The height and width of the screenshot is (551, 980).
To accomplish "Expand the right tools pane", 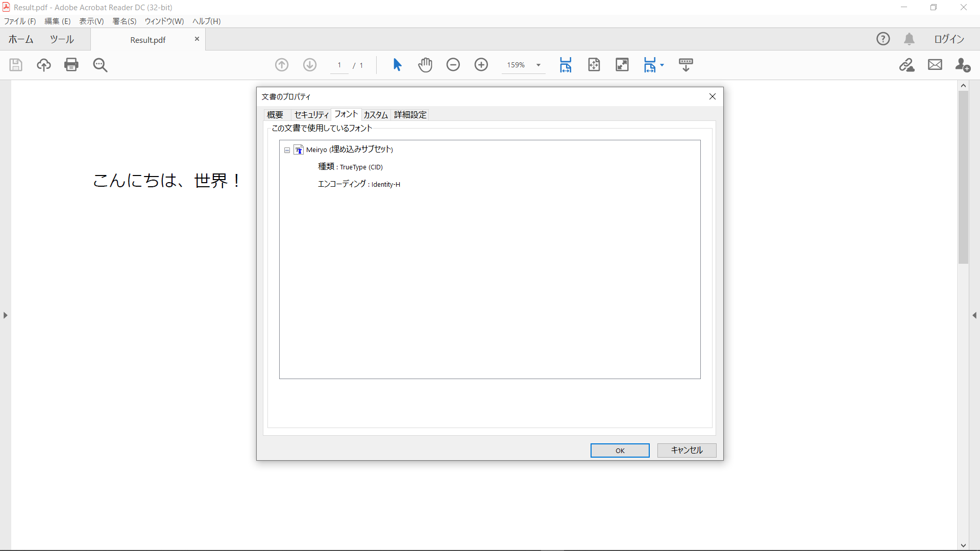I will pos(974,315).
